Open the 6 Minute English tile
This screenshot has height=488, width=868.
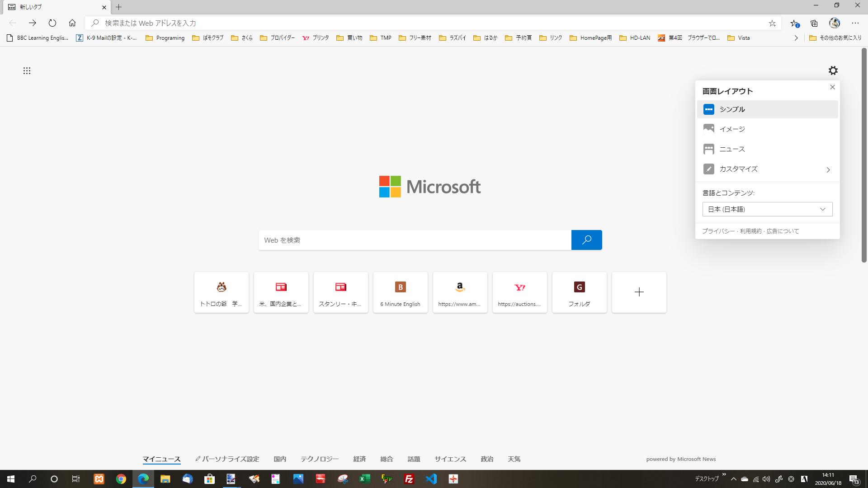(400, 292)
